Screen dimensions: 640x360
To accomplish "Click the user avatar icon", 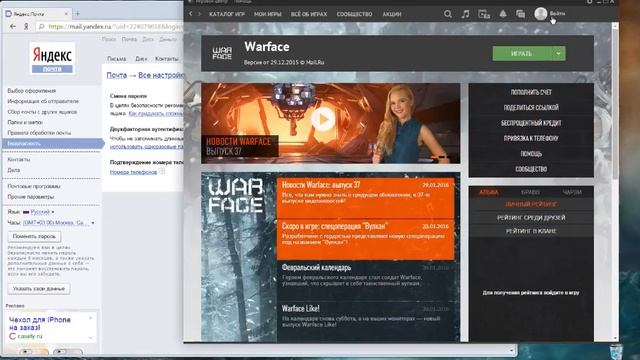I will point(541,14).
